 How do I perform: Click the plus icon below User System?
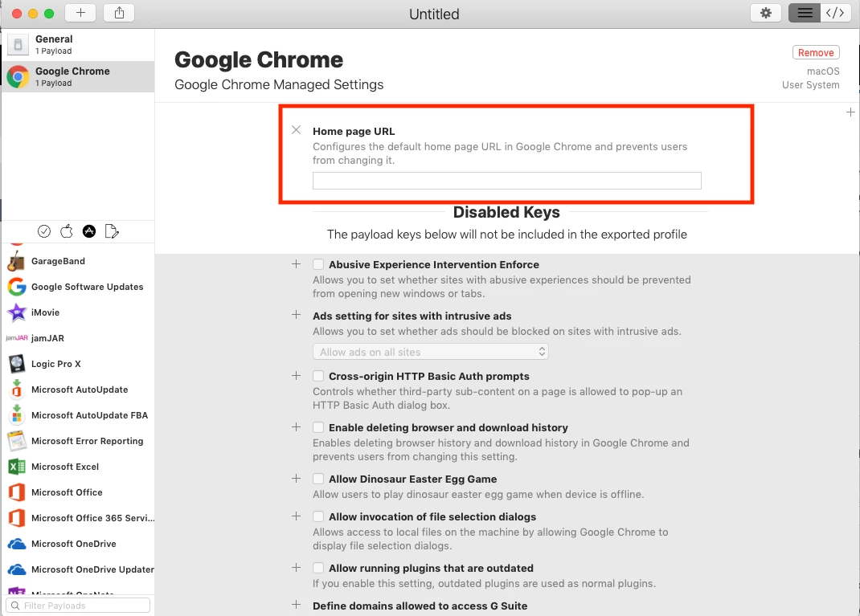point(850,112)
